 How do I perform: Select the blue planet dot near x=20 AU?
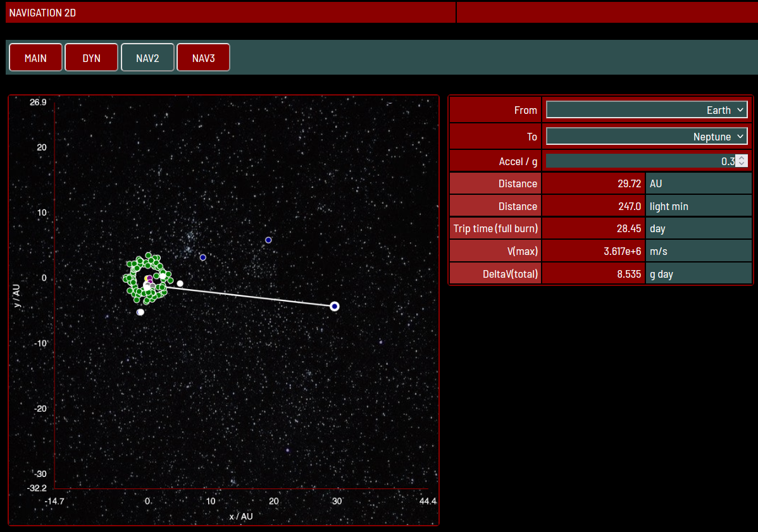pos(268,240)
